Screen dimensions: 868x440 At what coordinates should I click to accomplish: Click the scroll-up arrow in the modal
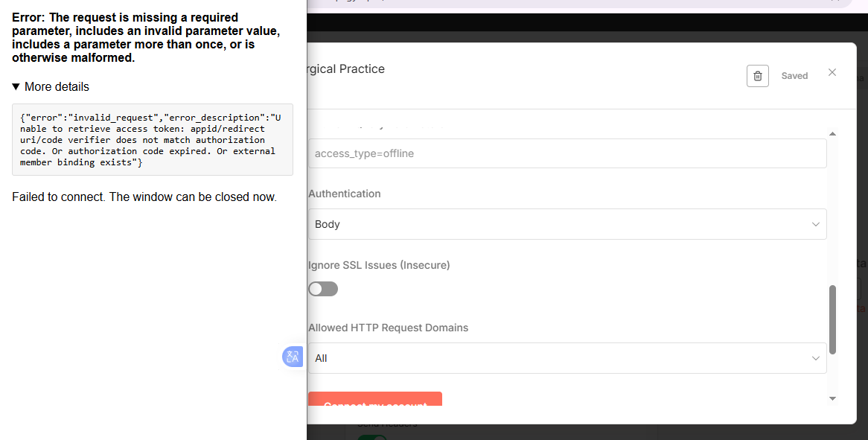pyautogui.click(x=832, y=133)
